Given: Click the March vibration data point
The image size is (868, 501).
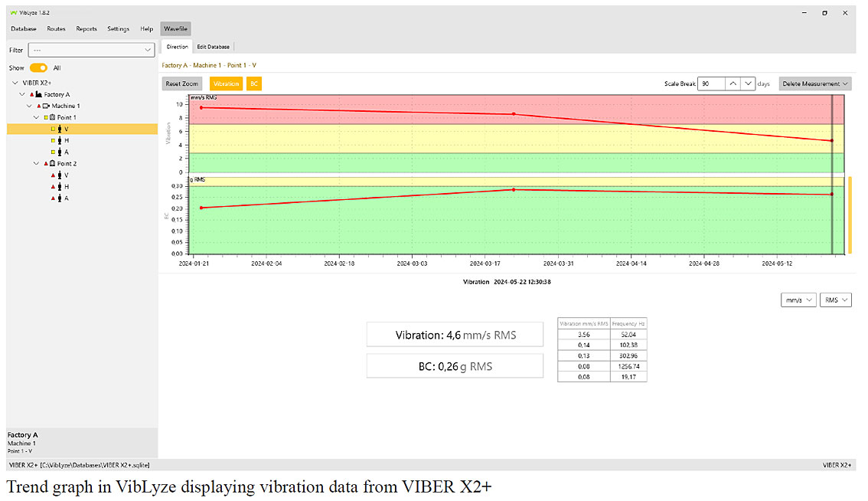Looking at the screenshot, I should (x=514, y=114).
